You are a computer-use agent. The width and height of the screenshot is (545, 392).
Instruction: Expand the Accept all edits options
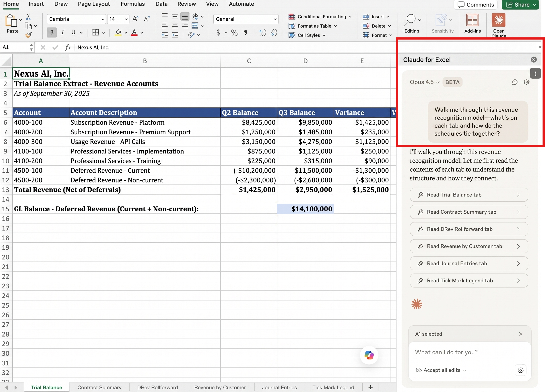tap(464, 370)
